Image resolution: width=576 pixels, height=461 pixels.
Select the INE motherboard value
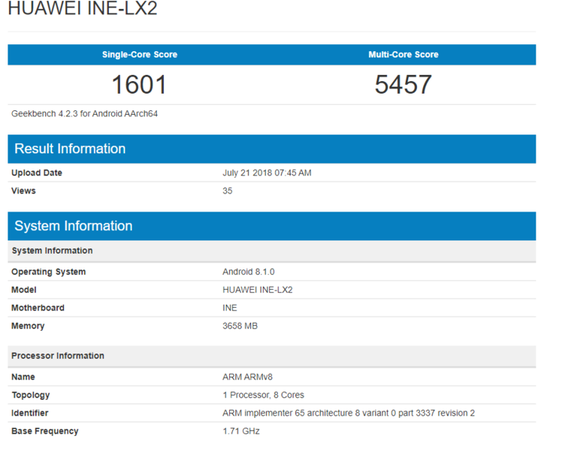pos(230,308)
